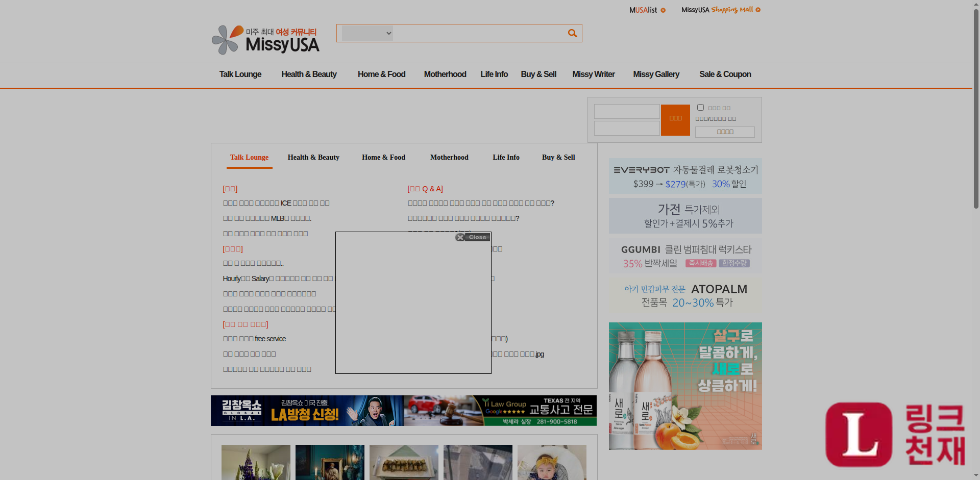Open the purple flowers gallery thumbnail

tap(256, 462)
